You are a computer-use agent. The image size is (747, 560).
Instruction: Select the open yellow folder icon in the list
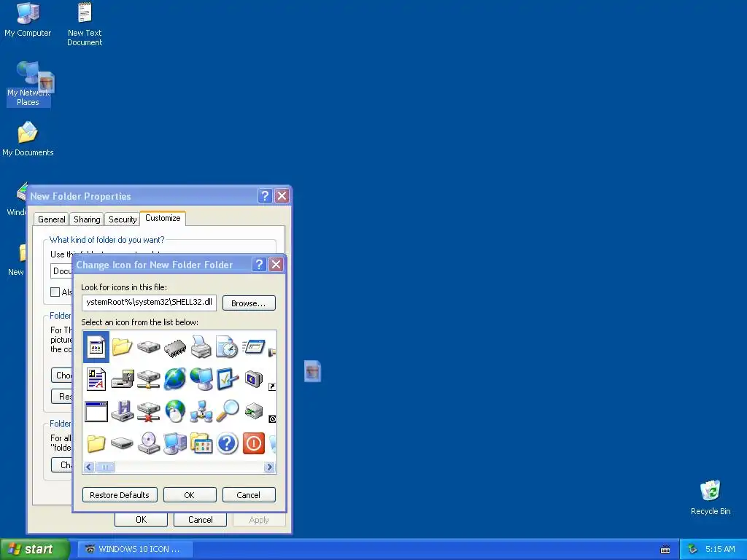pos(122,346)
